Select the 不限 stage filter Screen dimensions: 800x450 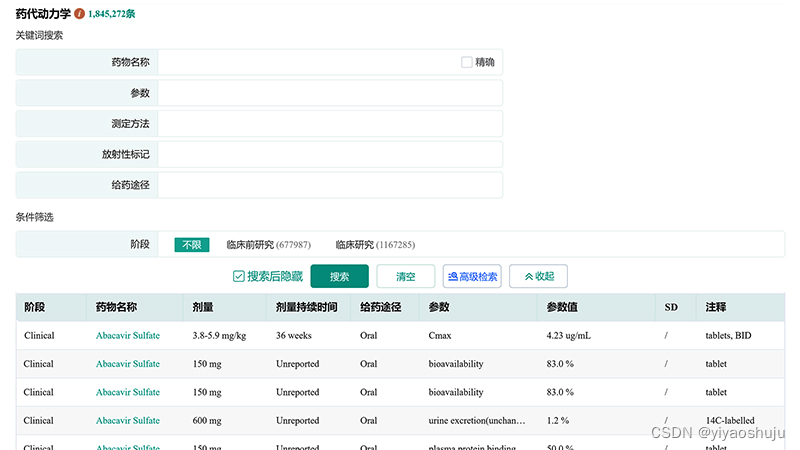point(192,245)
